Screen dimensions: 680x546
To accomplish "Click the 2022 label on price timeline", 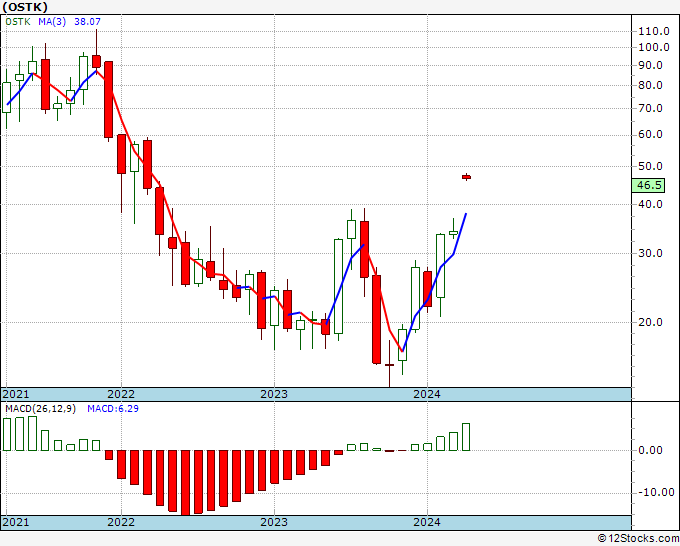I will pyautogui.click(x=121, y=394).
